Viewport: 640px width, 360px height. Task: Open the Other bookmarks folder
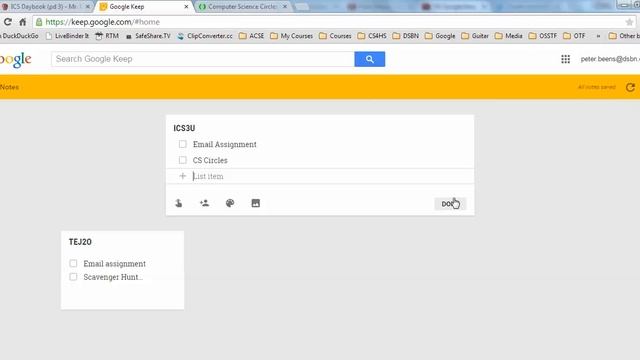tap(624, 36)
